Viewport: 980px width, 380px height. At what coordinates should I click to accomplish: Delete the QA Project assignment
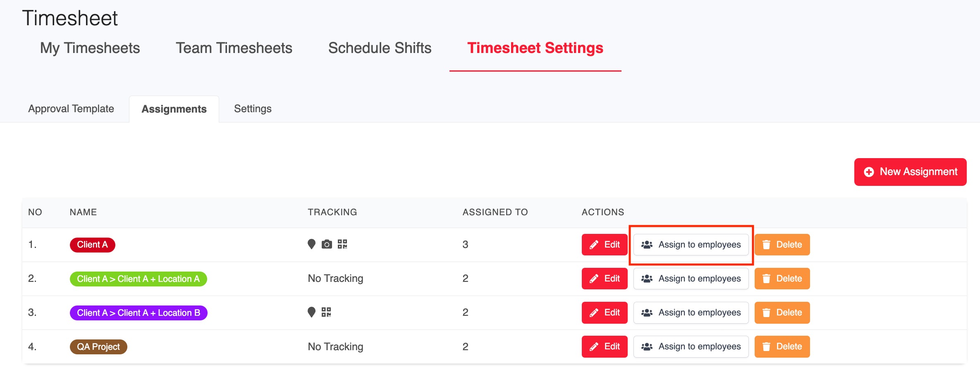[x=782, y=346]
